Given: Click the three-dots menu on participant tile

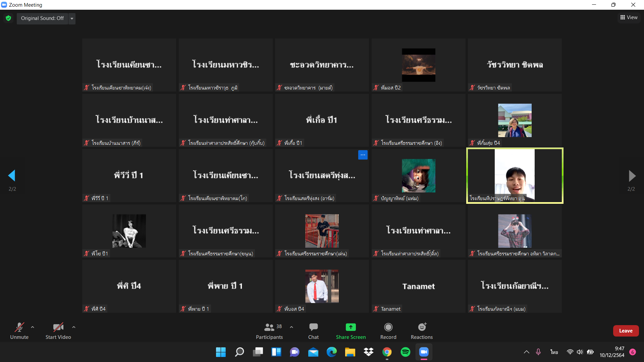Looking at the screenshot, I should point(363,155).
